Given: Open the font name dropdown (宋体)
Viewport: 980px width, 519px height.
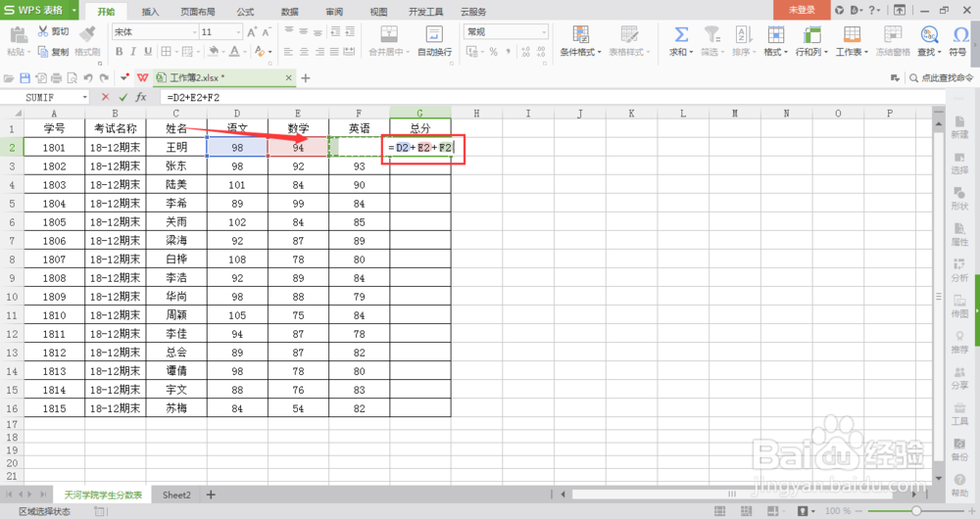Looking at the screenshot, I should point(194,32).
